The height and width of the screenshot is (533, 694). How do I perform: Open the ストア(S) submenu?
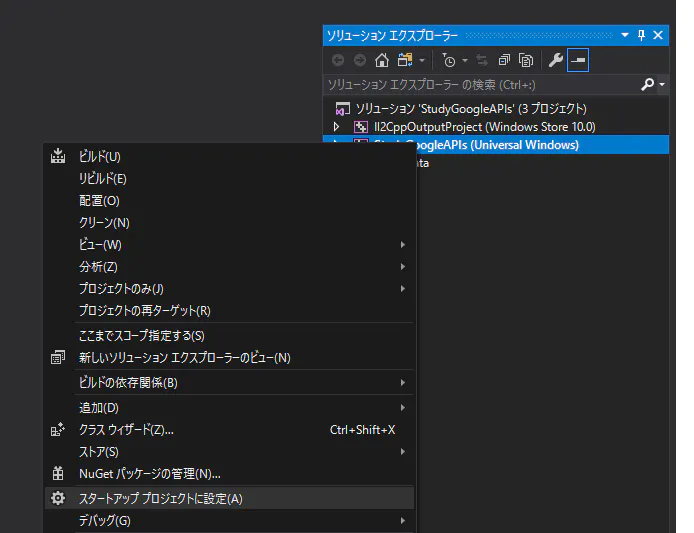(x=229, y=452)
